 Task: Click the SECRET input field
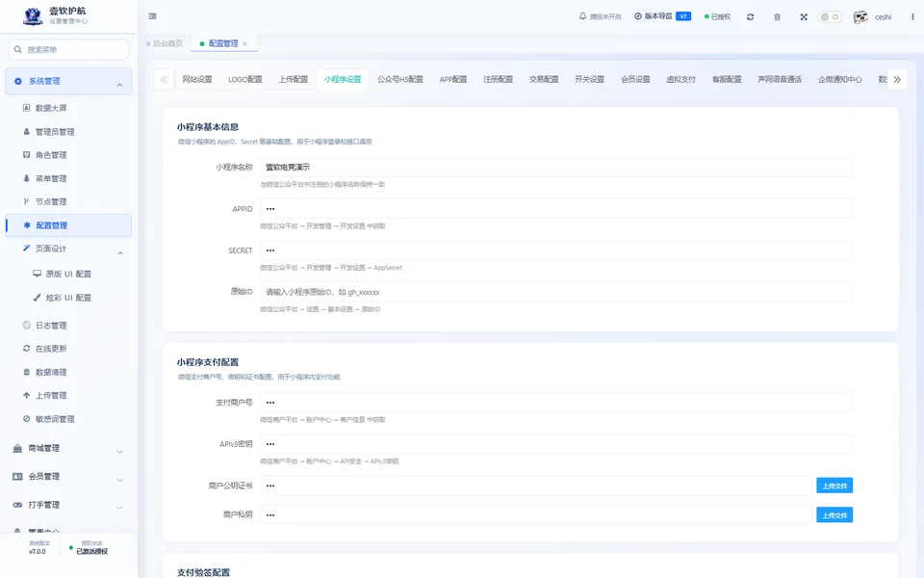point(556,250)
